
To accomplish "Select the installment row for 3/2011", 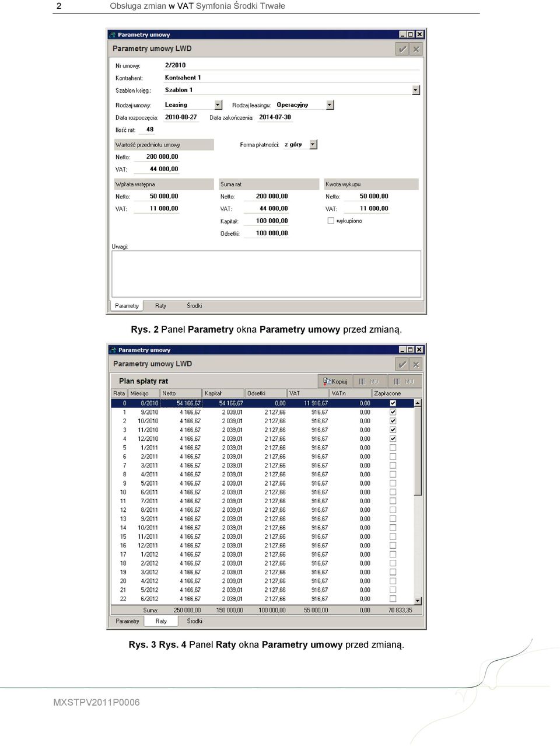I will [262, 465].
